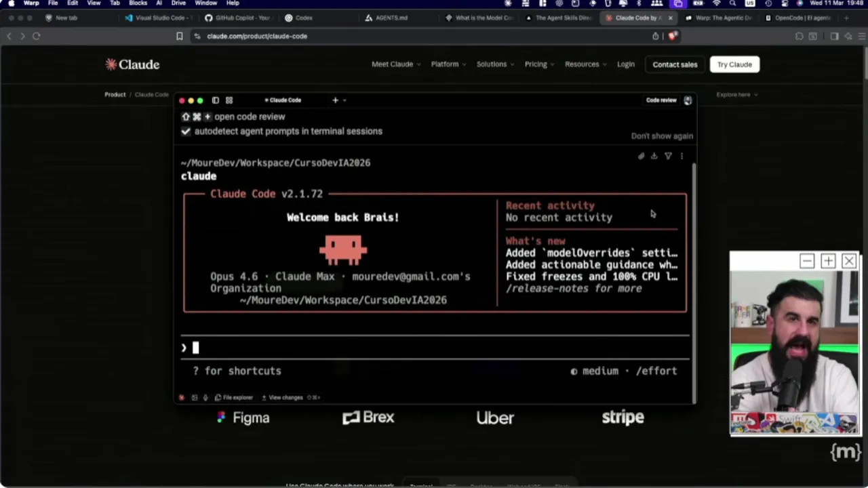868x488 pixels.
Task: Go forward with browser forward arrow
Action: click(x=22, y=36)
